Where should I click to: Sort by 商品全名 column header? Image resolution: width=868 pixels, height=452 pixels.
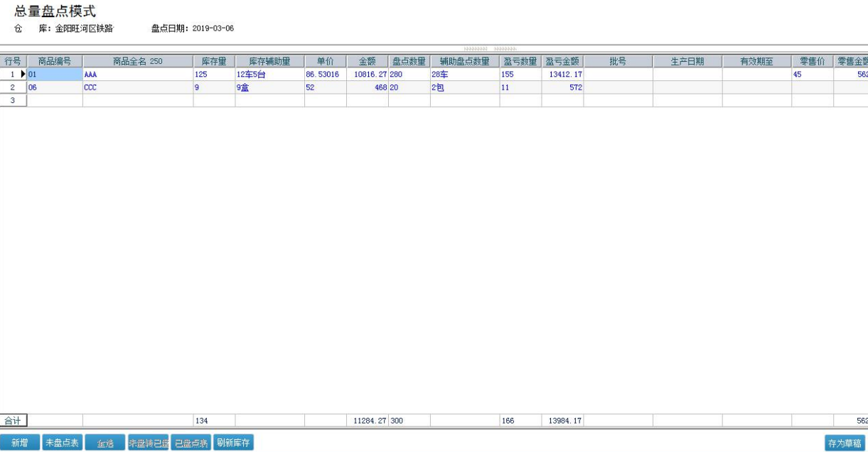[x=138, y=62]
